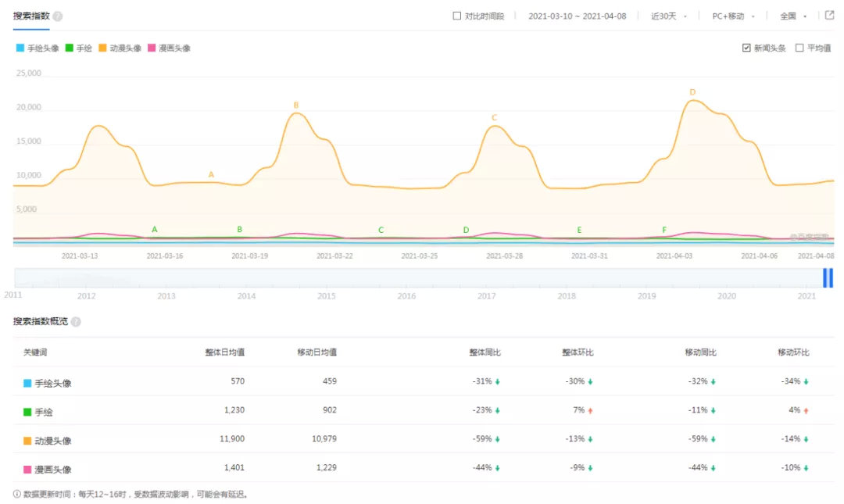Toggle the 漫画头像 series in the legend
This screenshot has height=504, width=844.
click(168, 48)
